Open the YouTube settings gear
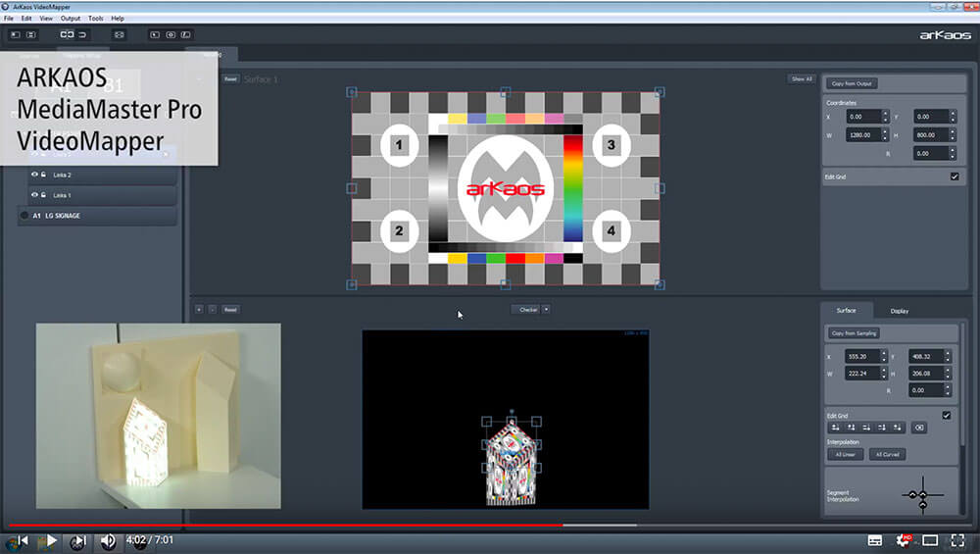The image size is (980, 554). pyautogui.click(x=903, y=540)
